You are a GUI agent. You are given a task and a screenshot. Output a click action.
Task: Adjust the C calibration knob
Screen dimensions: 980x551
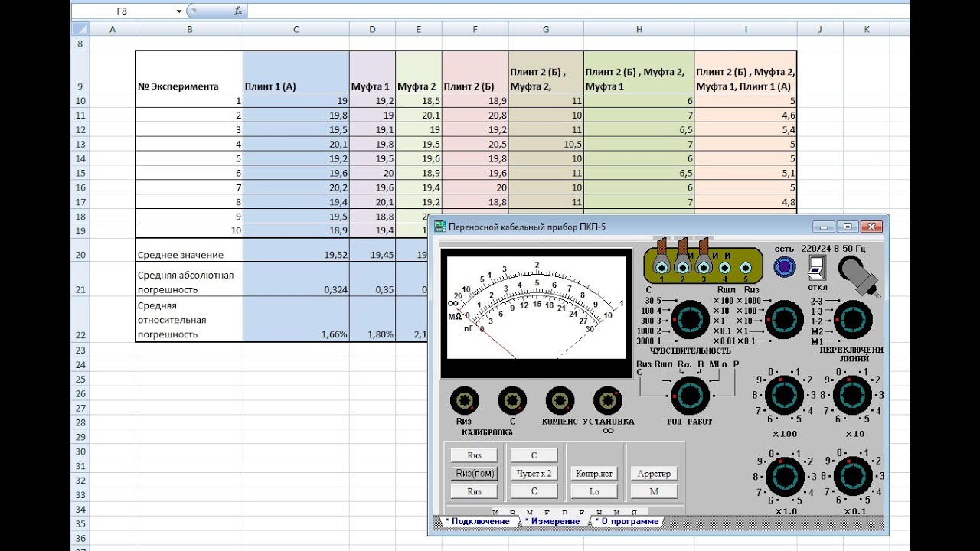(512, 400)
